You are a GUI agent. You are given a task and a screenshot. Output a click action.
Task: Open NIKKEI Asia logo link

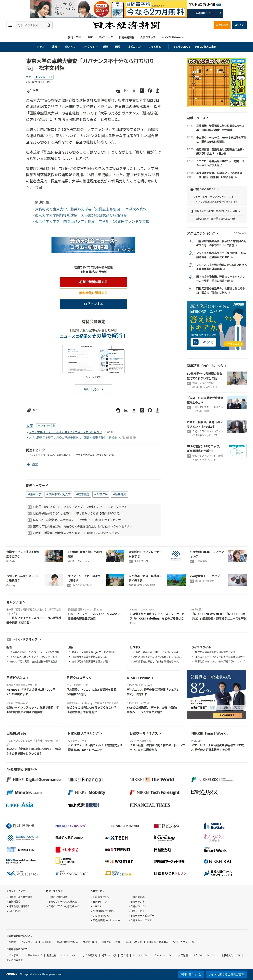(20, 805)
